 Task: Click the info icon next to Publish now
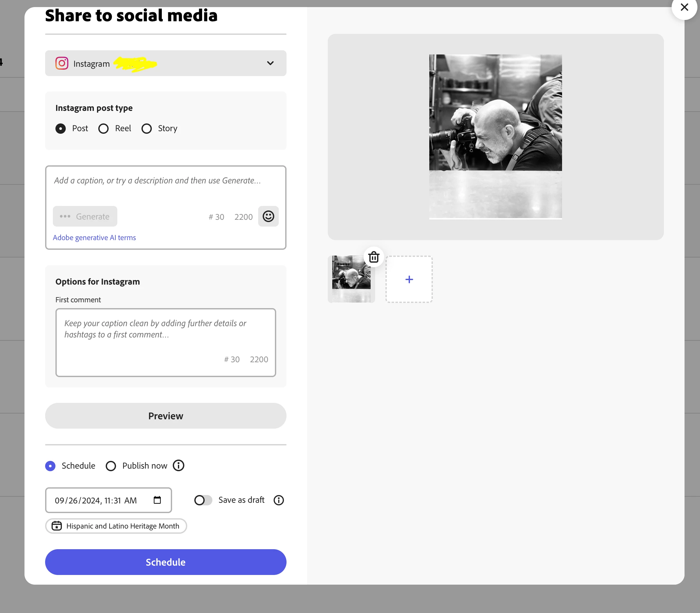(x=178, y=465)
